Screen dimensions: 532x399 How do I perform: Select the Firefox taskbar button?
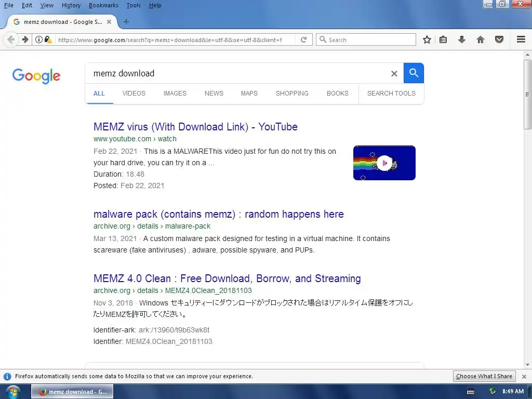(x=72, y=392)
